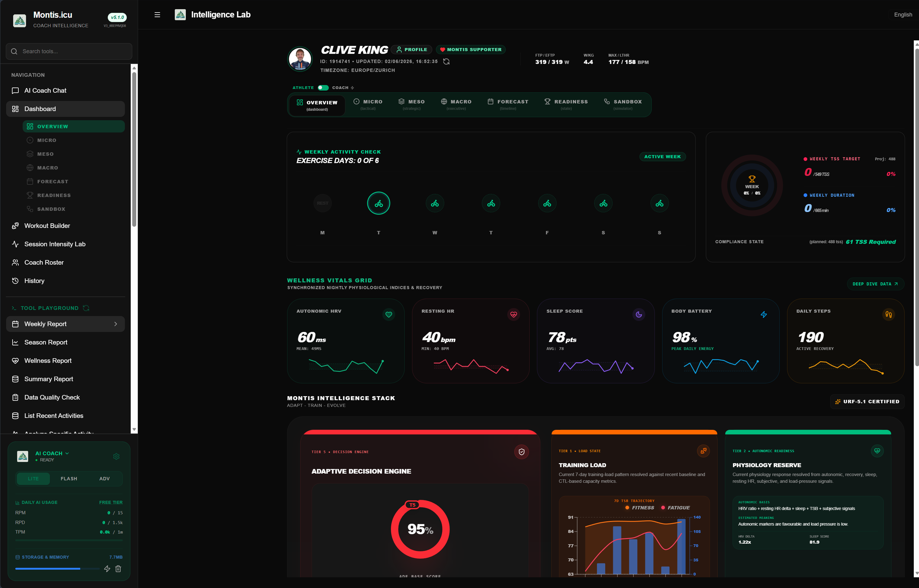Screen dimensions: 919x588
Task: Open the English language selector
Action: coord(902,14)
